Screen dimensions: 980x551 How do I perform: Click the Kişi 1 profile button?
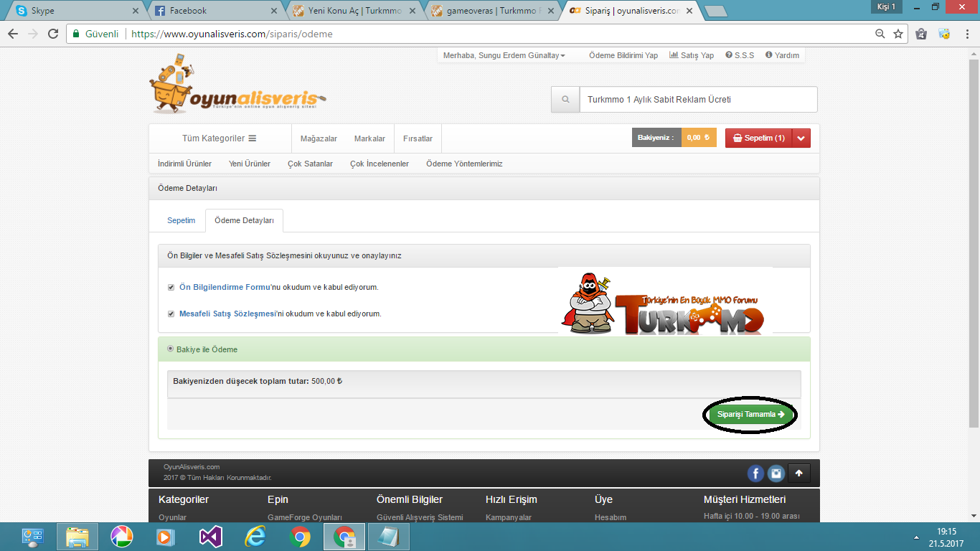point(887,6)
